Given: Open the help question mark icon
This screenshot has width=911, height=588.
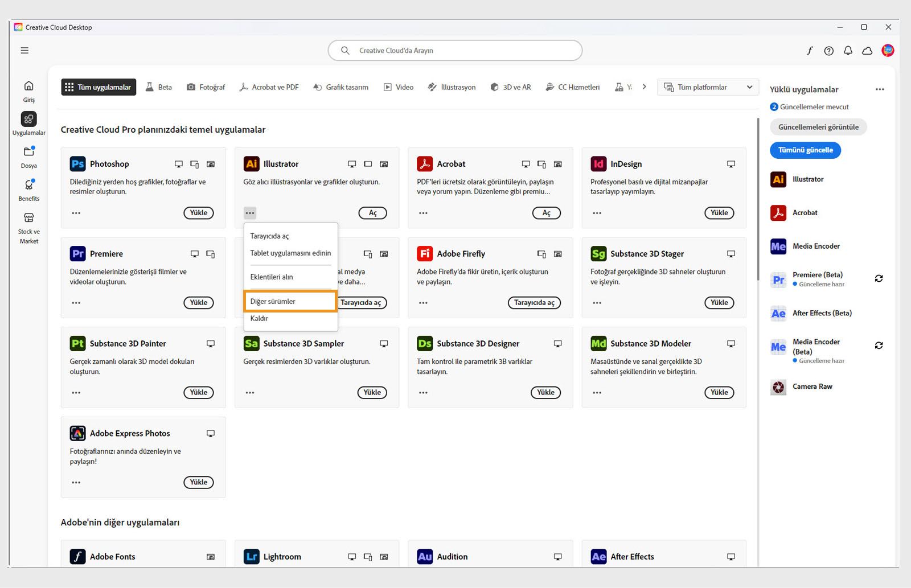Looking at the screenshot, I should [829, 51].
